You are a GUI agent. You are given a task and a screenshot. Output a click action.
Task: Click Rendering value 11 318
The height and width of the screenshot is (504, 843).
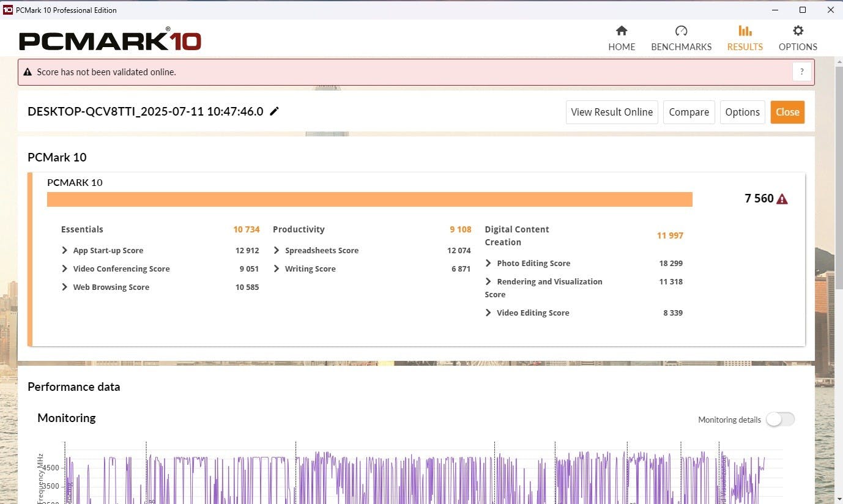pos(670,281)
